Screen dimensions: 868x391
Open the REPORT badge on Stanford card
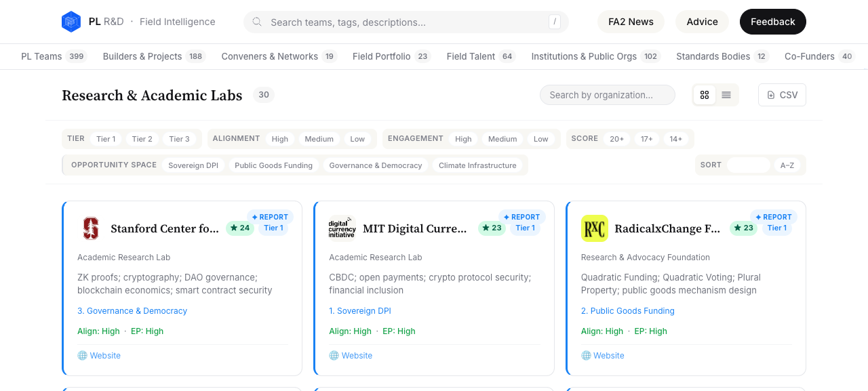tap(270, 217)
